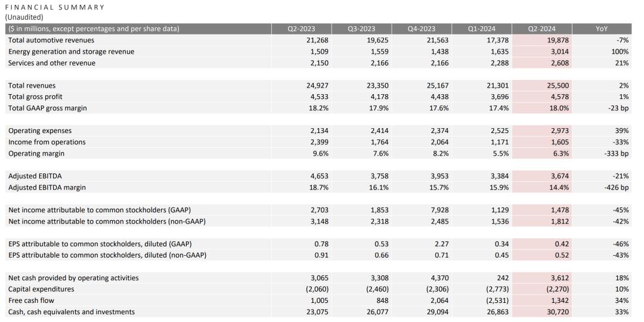Select the Total GAAP gross margin label
This screenshot has width=644, height=322.
point(48,108)
